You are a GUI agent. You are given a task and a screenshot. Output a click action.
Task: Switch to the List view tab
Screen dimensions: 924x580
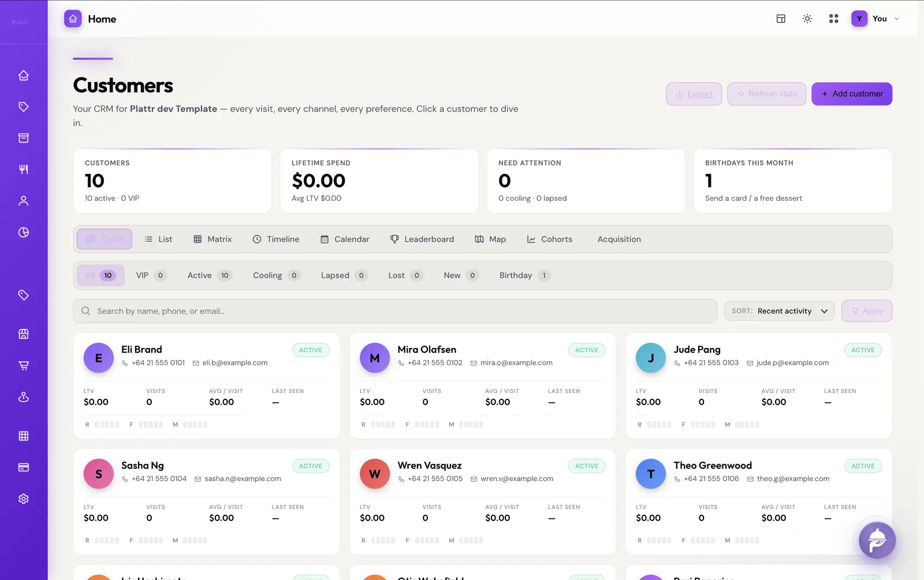(x=158, y=239)
